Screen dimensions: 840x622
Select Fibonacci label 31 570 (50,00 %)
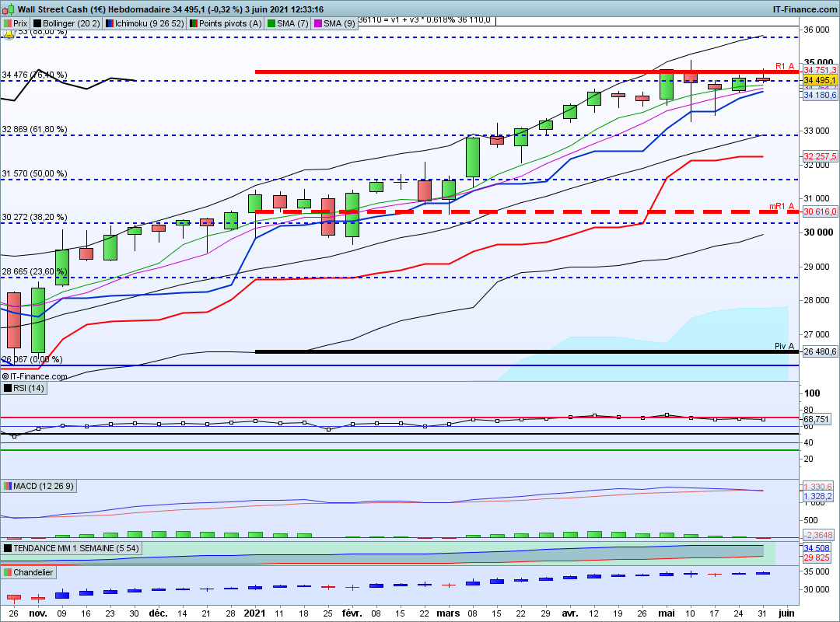tap(34, 173)
